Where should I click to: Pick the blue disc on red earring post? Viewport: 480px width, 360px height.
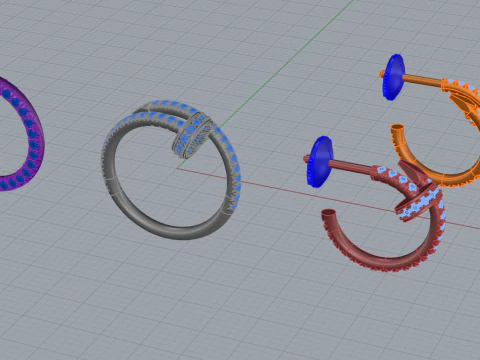pyautogui.click(x=320, y=162)
